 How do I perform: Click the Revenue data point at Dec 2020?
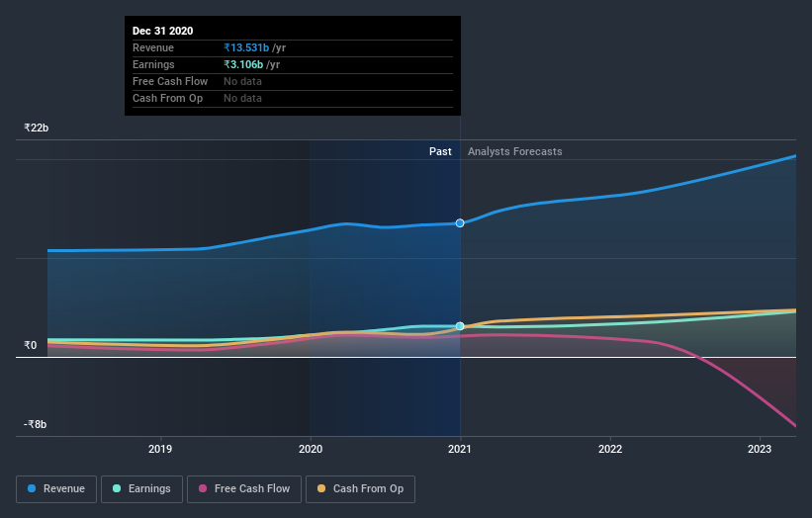[x=460, y=223]
